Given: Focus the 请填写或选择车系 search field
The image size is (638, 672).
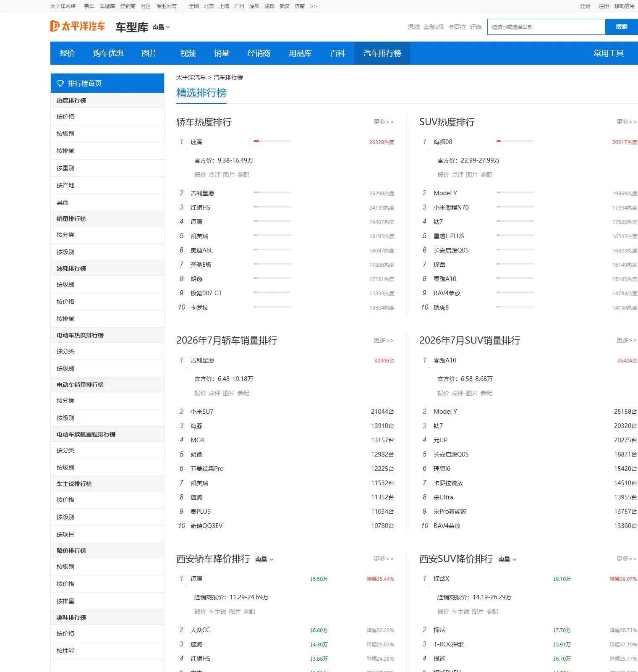Looking at the screenshot, I should click(546, 27).
